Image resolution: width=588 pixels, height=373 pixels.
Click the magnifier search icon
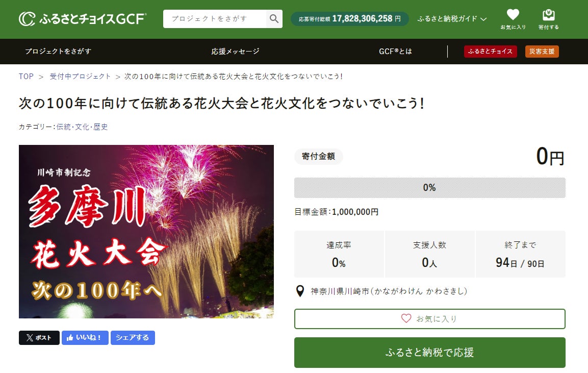point(274,19)
